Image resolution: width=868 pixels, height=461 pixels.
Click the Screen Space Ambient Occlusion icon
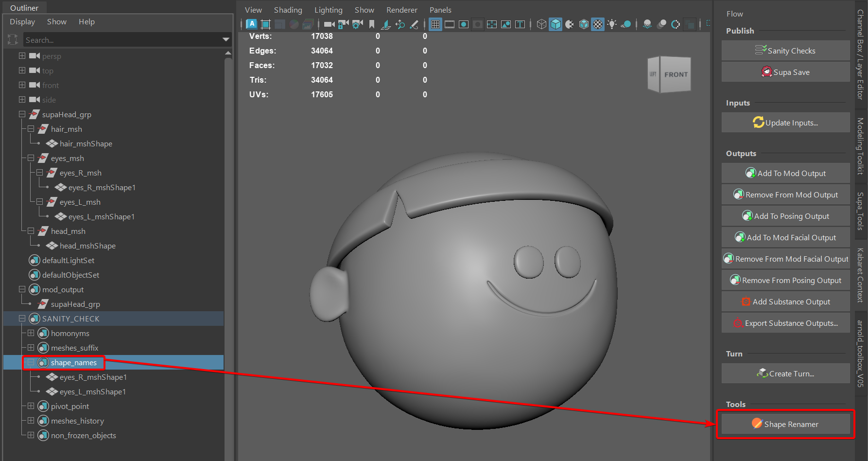point(647,24)
